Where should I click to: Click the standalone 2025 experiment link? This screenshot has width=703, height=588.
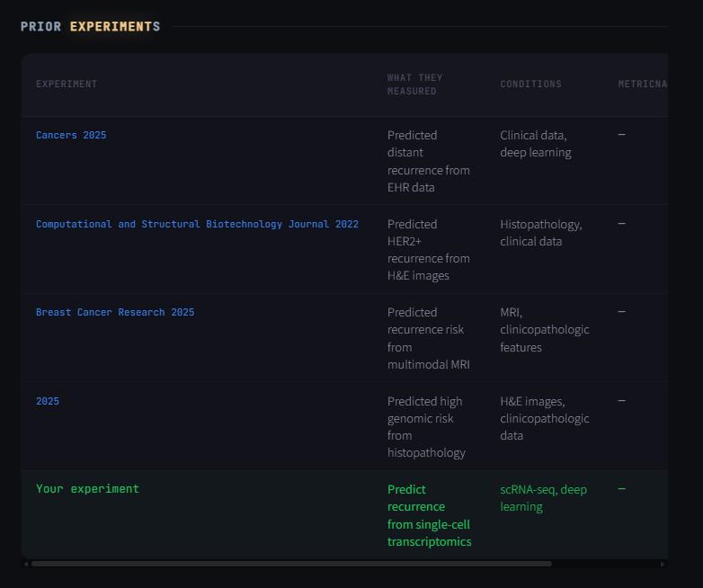point(48,401)
